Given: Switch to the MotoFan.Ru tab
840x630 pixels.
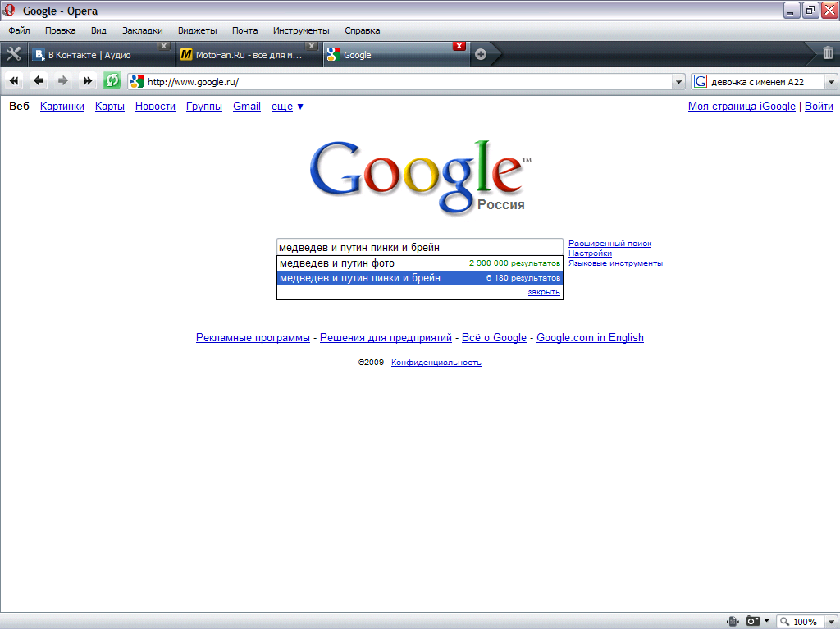Looking at the screenshot, I should [x=249, y=55].
